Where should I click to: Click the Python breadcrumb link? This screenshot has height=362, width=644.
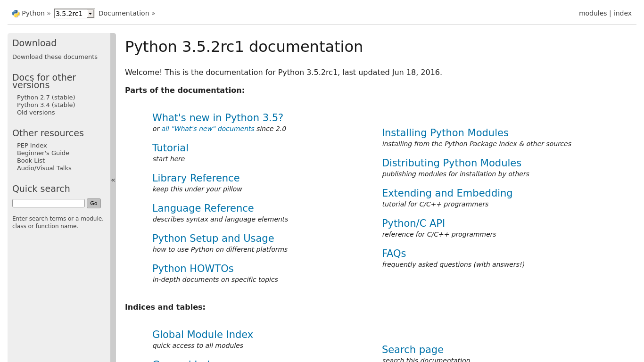tap(33, 13)
